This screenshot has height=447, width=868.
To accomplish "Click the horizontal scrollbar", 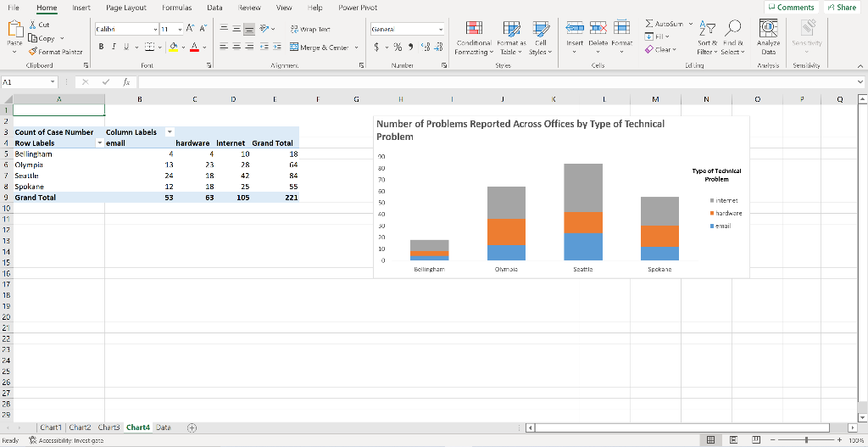I will point(682,427).
